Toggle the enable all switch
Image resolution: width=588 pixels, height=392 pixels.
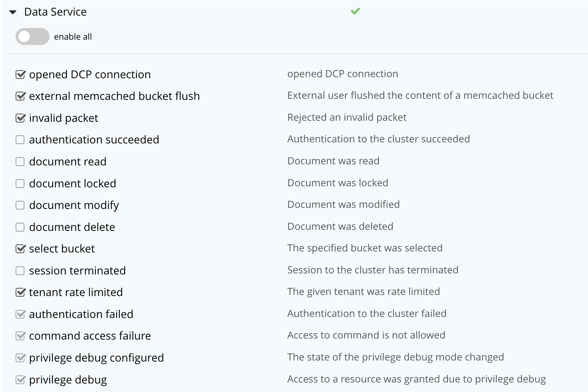32,36
